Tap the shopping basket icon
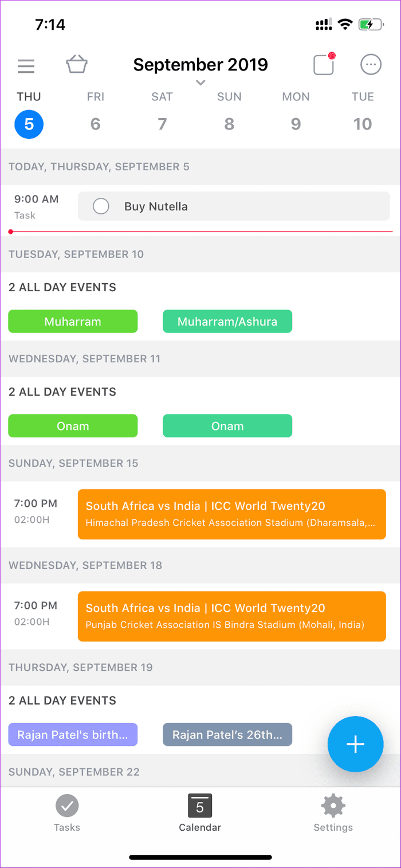Viewport: 401px width, 868px height. pyautogui.click(x=77, y=64)
